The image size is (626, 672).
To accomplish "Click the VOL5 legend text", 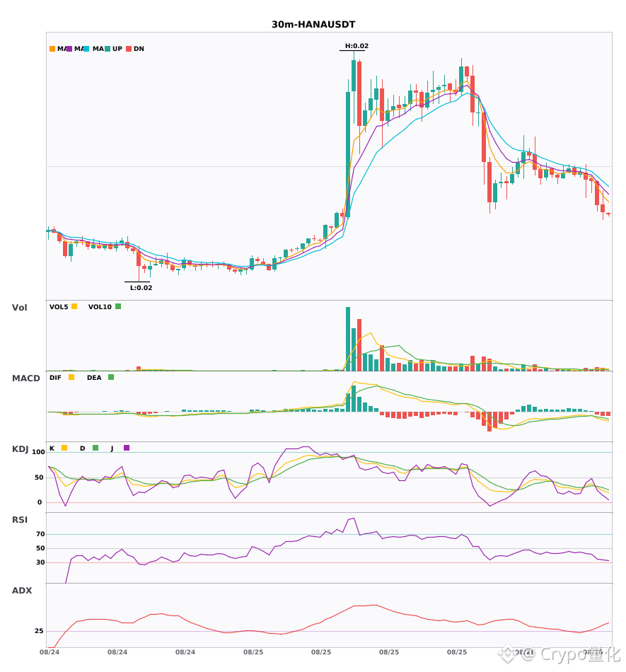I will (59, 307).
